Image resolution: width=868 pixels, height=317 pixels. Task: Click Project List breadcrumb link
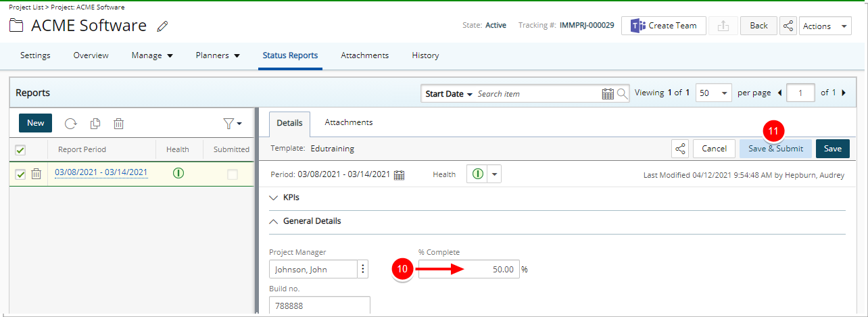pyautogui.click(x=27, y=7)
